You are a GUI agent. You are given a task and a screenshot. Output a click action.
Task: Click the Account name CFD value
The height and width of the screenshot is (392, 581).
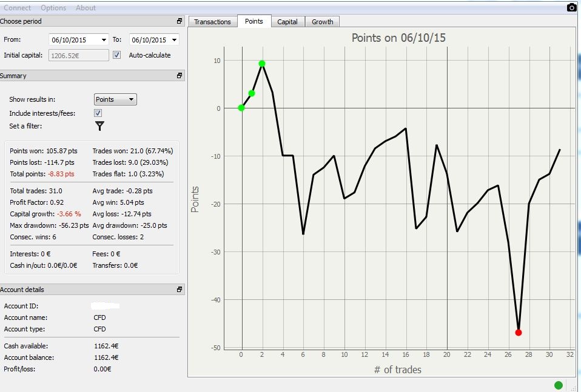pyautogui.click(x=99, y=317)
